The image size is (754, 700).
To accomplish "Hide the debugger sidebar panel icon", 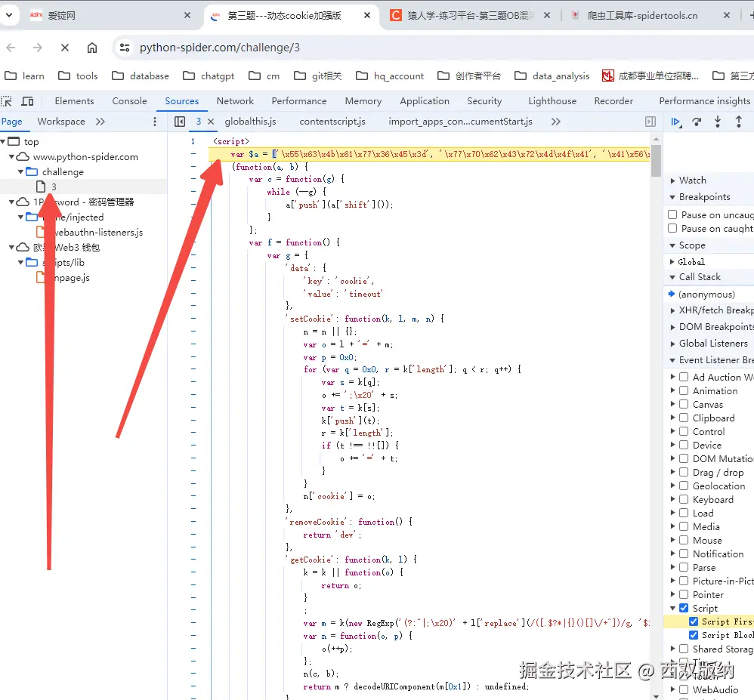I will [650, 122].
